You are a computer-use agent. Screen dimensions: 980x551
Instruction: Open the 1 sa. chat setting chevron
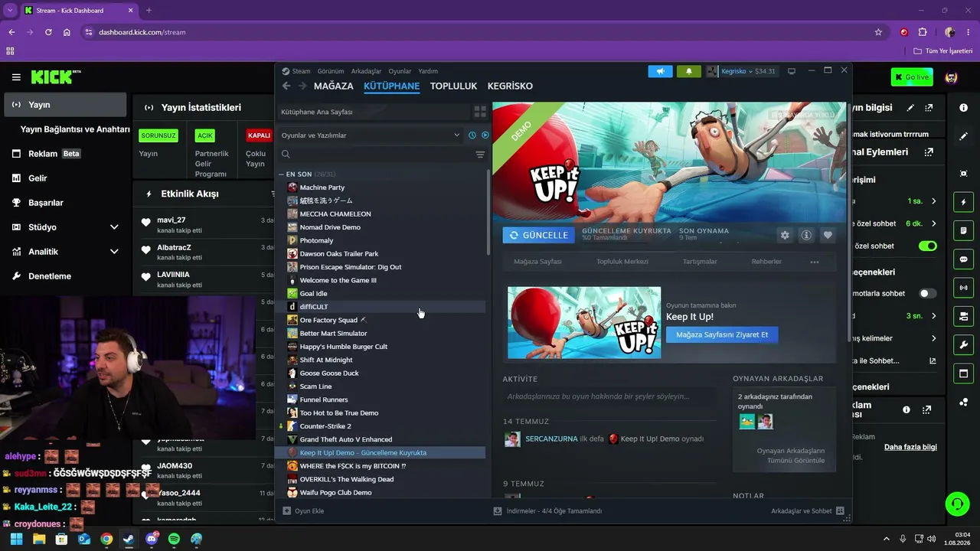point(933,201)
